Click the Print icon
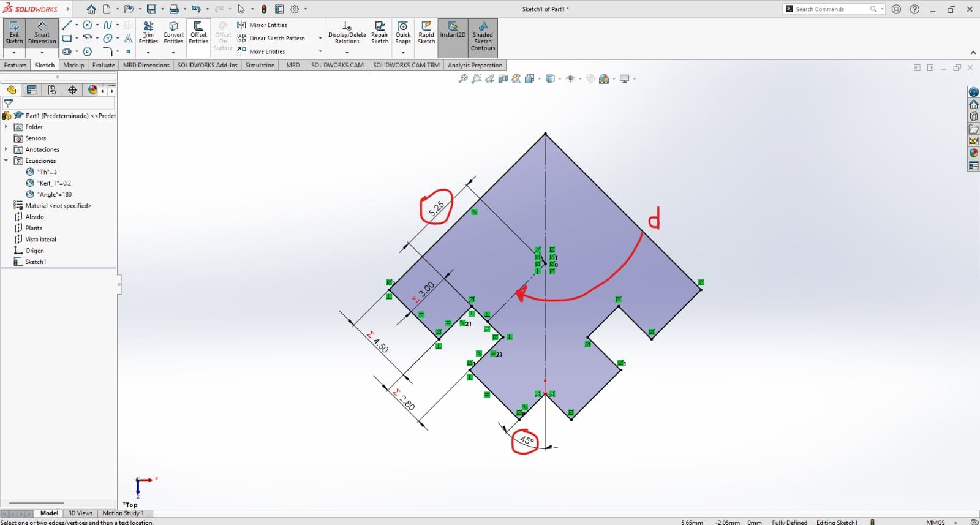The height and width of the screenshot is (525, 980). 174,9
